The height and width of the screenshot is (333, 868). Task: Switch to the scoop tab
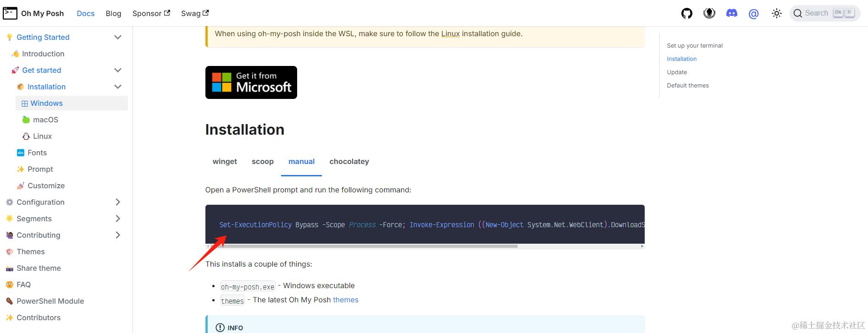tap(263, 161)
